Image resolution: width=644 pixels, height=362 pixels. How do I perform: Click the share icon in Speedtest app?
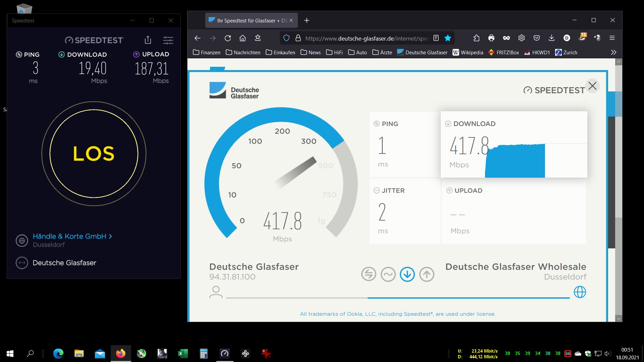(148, 40)
